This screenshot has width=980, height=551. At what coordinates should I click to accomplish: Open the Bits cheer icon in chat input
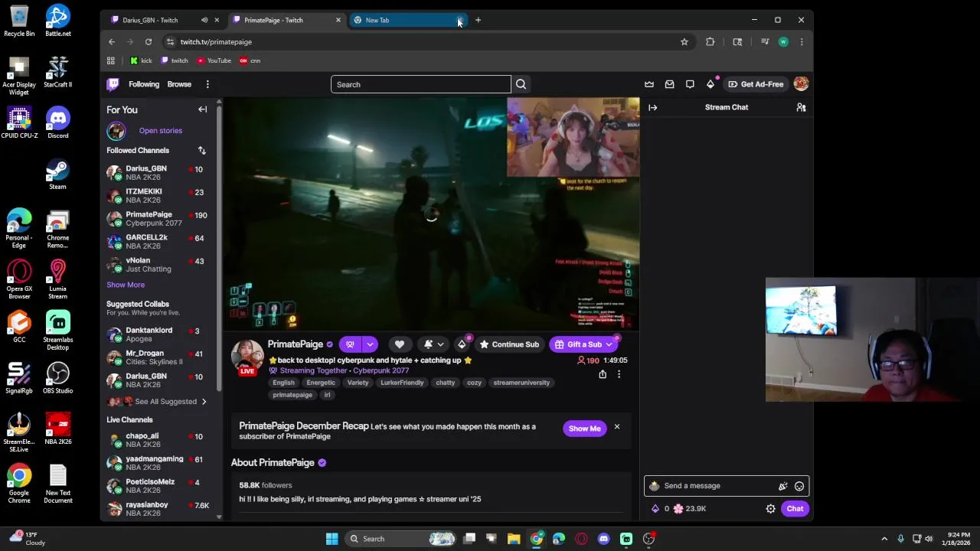(x=782, y=486)
